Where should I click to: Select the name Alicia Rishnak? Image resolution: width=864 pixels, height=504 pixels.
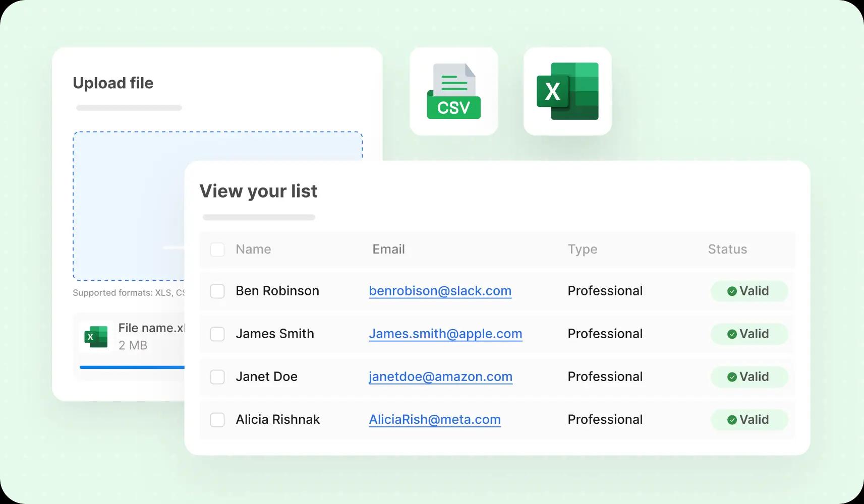coord(278,420)
